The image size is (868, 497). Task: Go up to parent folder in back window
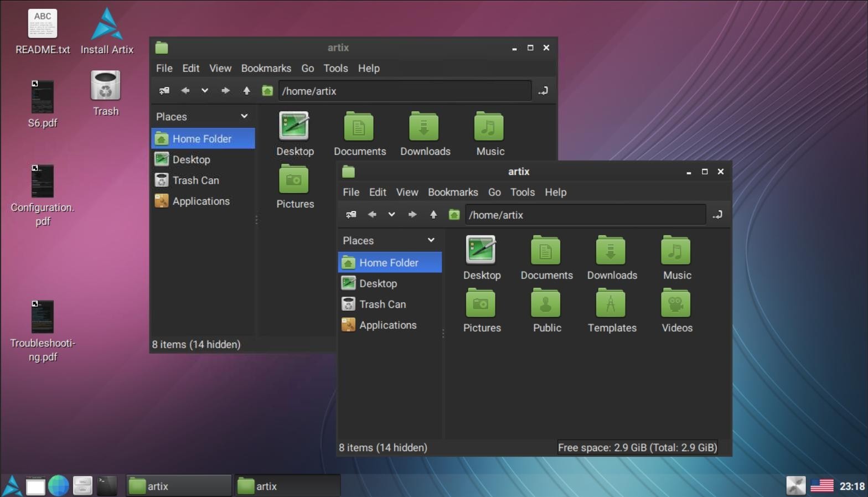(246, 90)
